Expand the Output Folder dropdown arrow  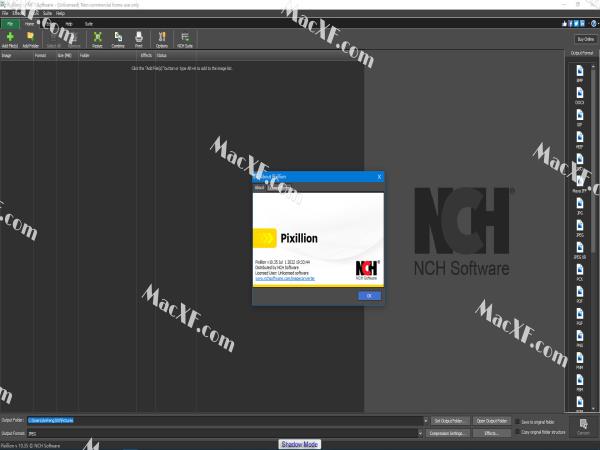pos(426,421)
